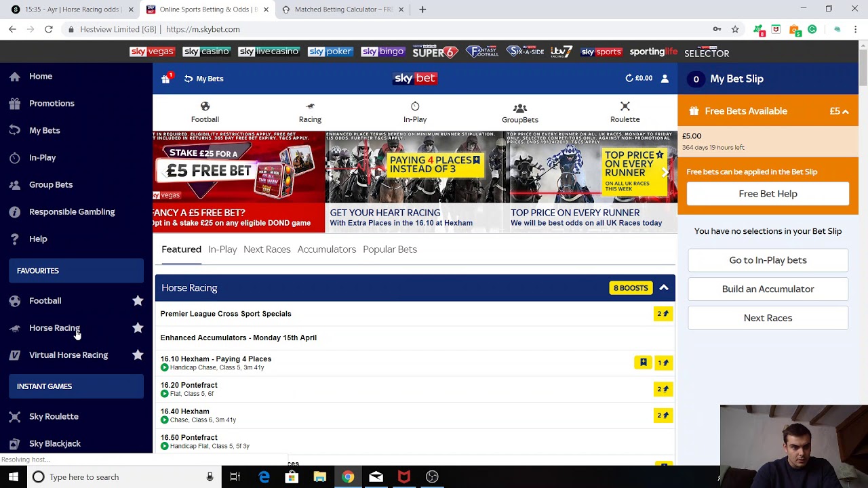
Task: Click the balance refresh £0.00 icon
Action: tap(639, 79)
